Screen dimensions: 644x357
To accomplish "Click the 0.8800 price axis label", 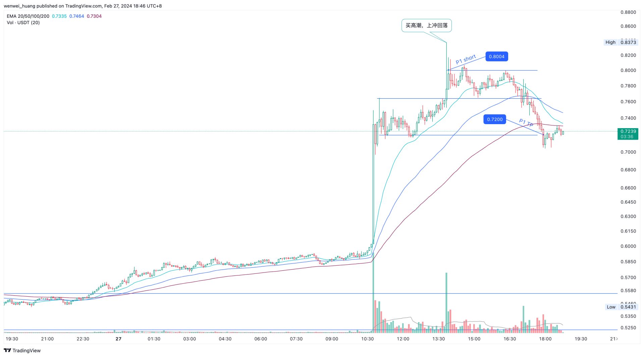I will pyautogui.click(x=628, y=12).
